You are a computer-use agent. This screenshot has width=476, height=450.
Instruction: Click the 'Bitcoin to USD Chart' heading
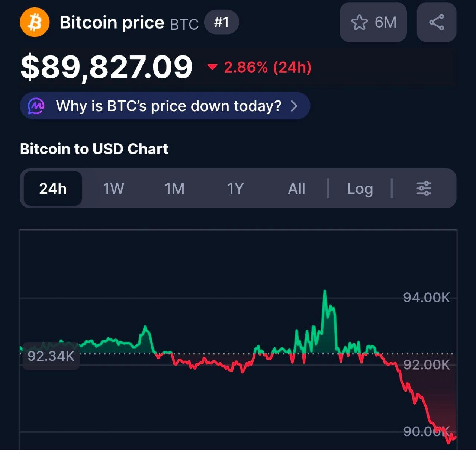pyautogui.click(x=94, y=149)
